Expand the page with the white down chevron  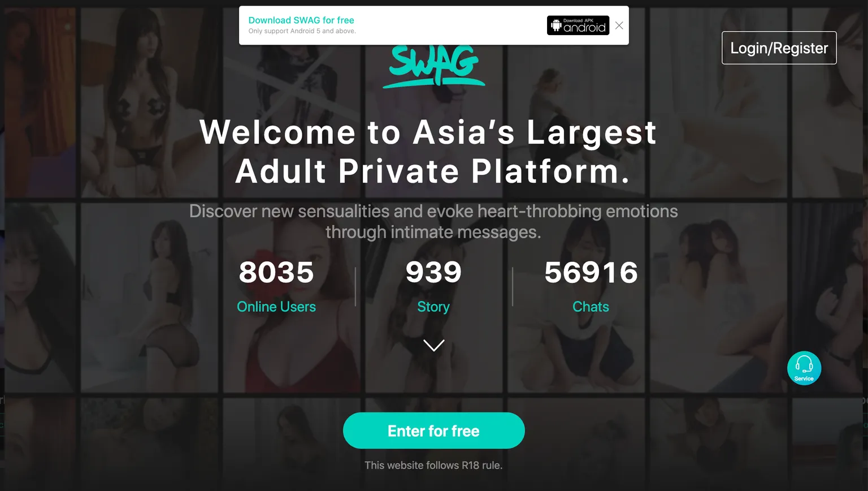pos(434,345)
